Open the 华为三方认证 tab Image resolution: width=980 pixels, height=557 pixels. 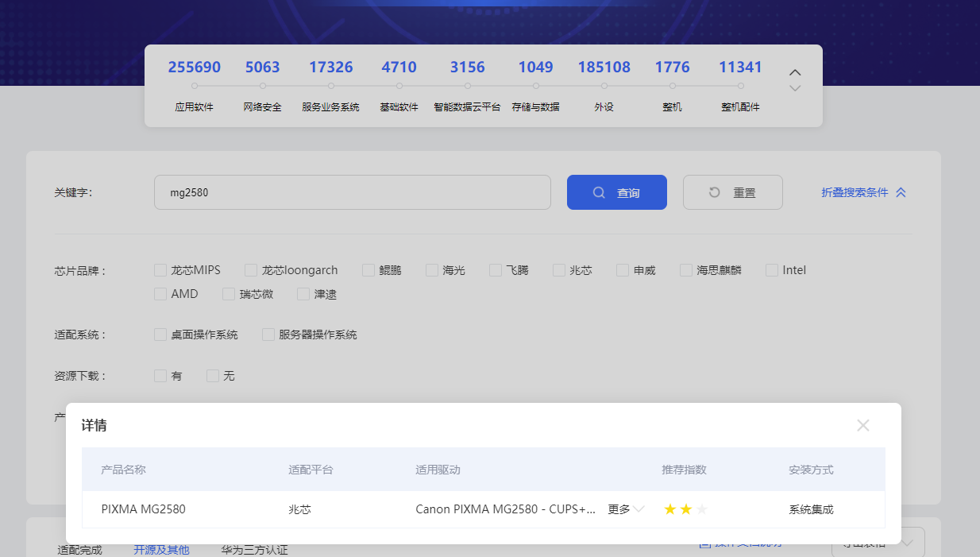click(255, 550)
